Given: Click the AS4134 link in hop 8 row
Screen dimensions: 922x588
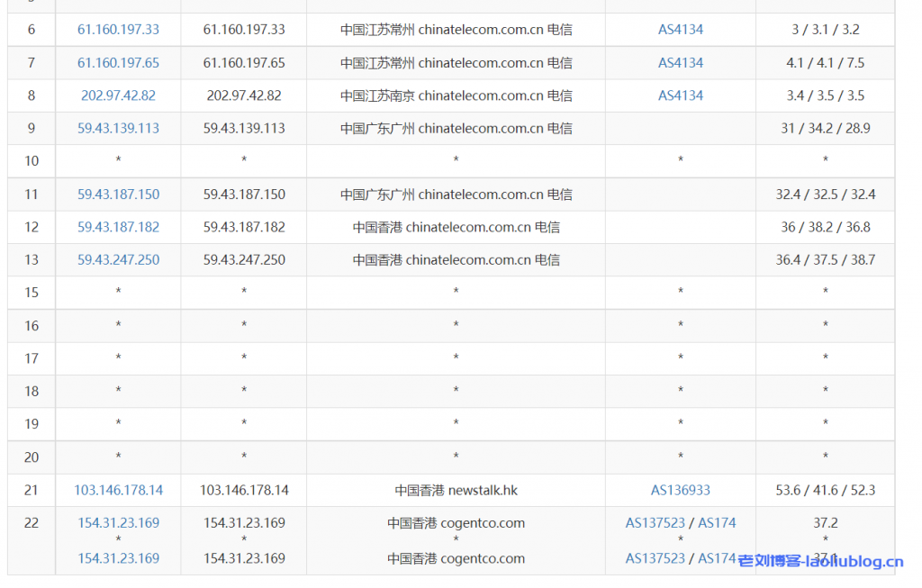Looking at the screenshot, I should pos(680,95).
